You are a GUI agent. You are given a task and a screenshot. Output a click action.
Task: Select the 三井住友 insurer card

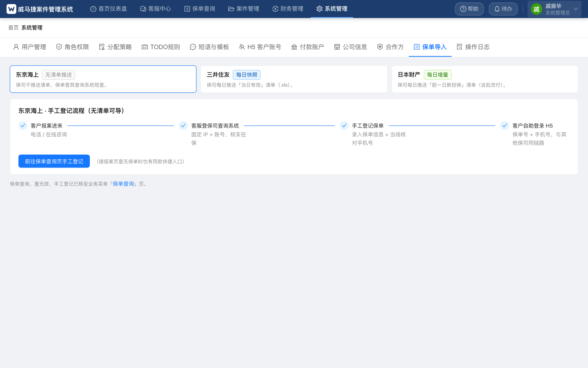point(294,79)
